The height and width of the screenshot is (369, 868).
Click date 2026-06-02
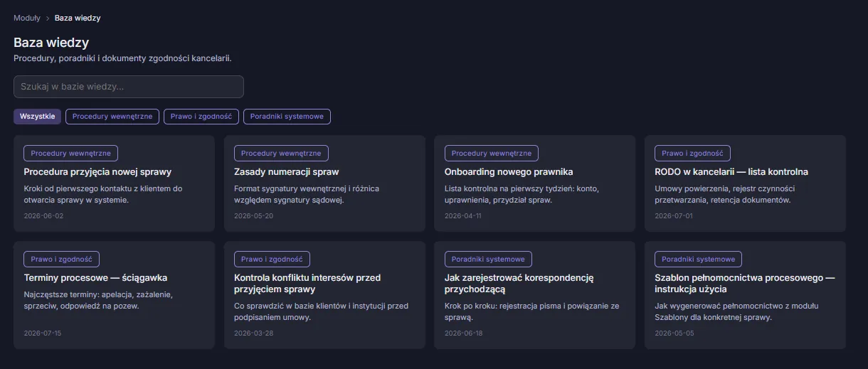pos(43,215)
